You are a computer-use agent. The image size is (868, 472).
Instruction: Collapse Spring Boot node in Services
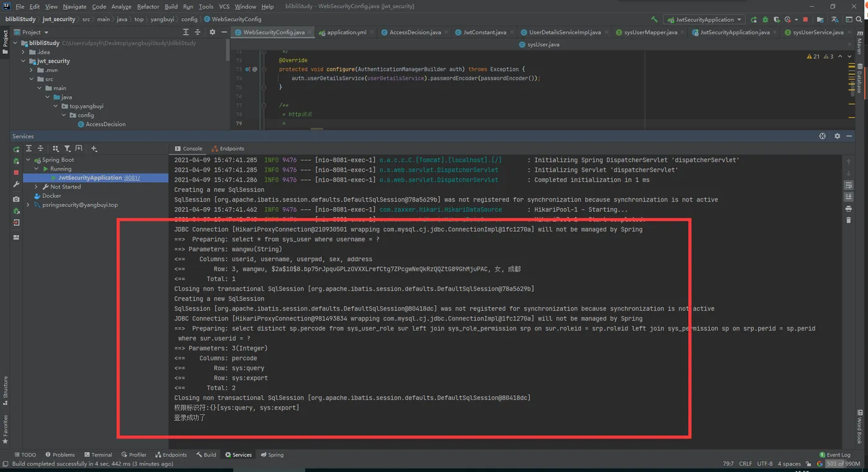(28, 160)
